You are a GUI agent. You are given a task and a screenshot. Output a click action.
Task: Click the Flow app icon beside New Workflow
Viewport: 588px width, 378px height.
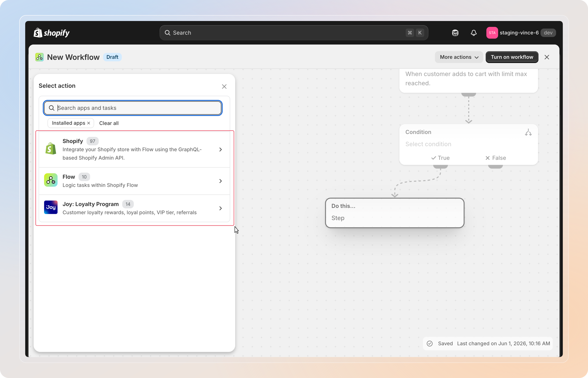[39, 57]
